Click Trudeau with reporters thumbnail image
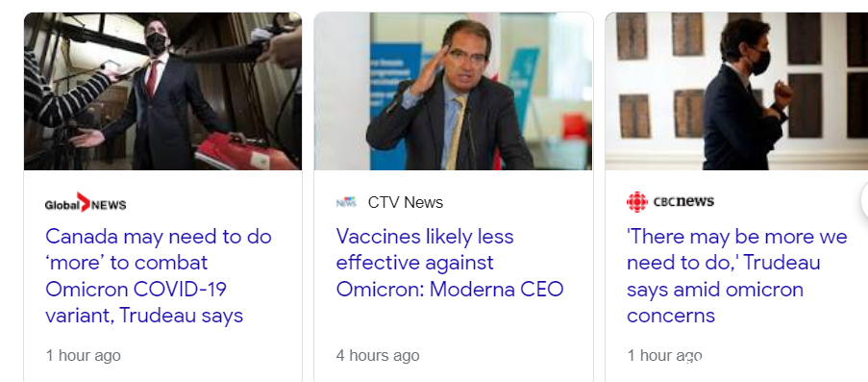Image resolution: width=868 pixels, height=382 pixels. [x=162, y=90]
